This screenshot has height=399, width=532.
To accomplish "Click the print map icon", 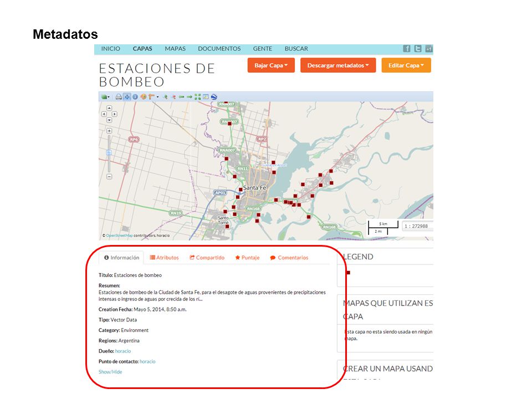I will [119, 97].
